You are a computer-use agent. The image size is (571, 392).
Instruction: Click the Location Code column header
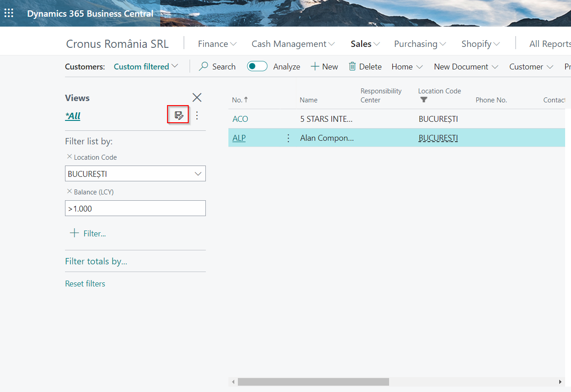(440, 91)
